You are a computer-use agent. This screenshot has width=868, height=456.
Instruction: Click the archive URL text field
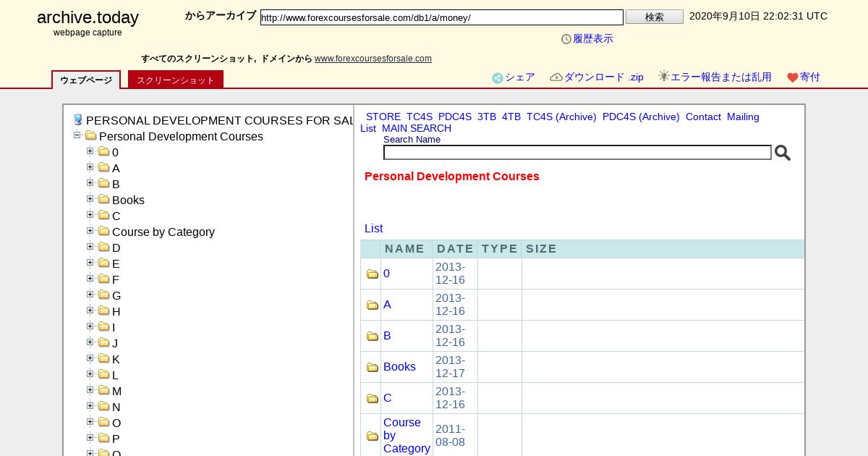coord(441,17)
